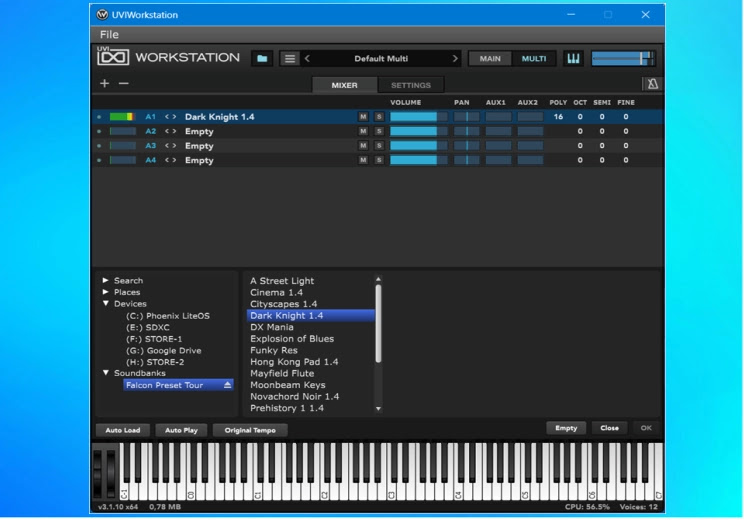
Task: Click preset arrows for part A2
Action: click(170, 131)
